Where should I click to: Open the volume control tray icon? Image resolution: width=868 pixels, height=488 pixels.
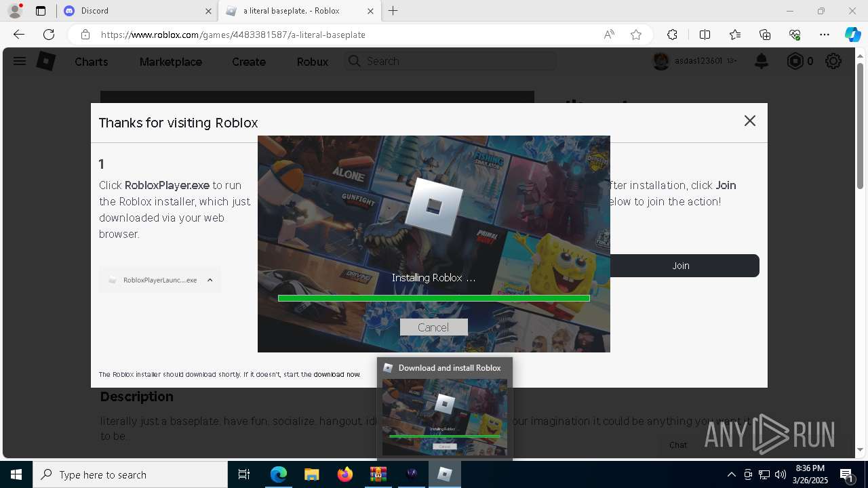[781, 474]
